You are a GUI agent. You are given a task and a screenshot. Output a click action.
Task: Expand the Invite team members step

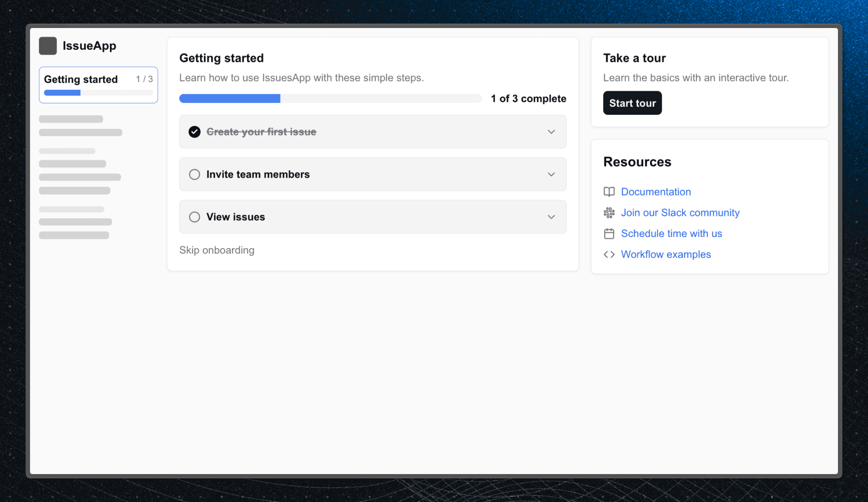[x=551, y=174]
